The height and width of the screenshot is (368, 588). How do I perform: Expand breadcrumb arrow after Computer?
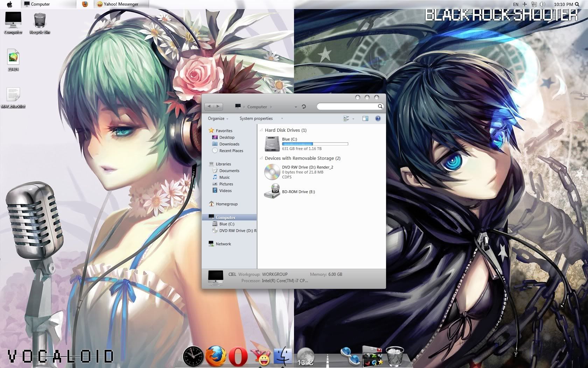click(271, 107)
